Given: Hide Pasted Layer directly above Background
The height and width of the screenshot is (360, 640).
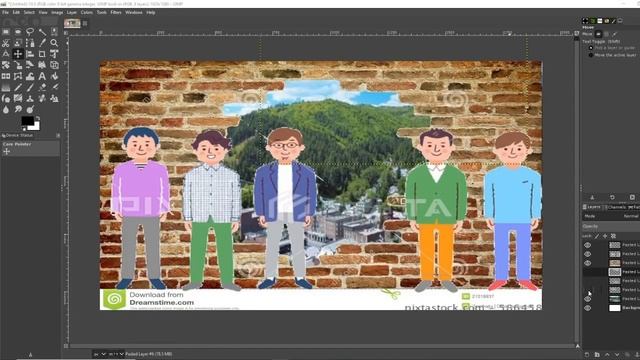Looking at the screenshot, I should click(587, 299).
